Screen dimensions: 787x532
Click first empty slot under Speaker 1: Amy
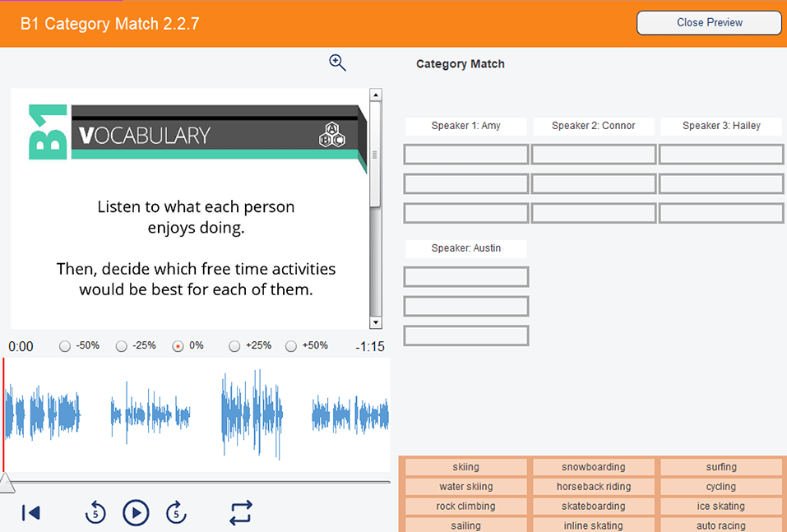[465, 155]
